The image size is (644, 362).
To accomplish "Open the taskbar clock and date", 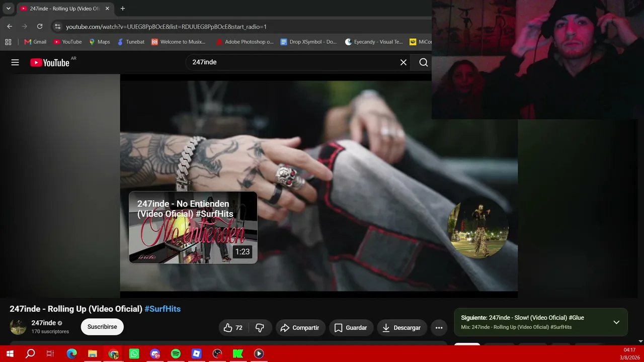I will pos(629,353).
